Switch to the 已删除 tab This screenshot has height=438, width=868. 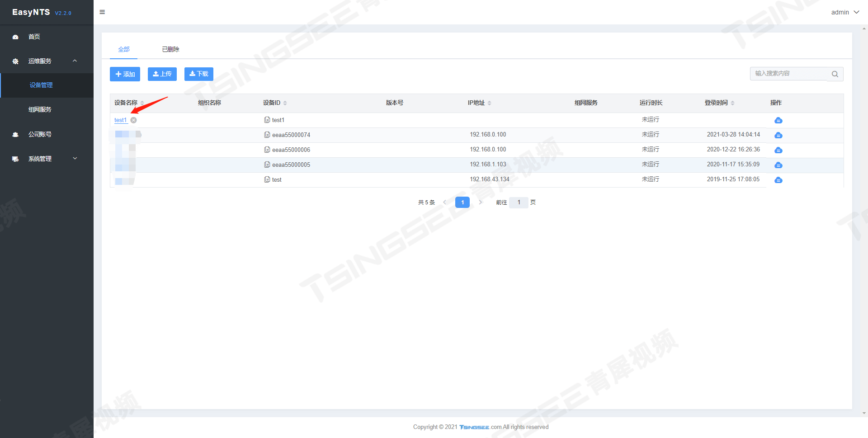[x=171, y=49]
